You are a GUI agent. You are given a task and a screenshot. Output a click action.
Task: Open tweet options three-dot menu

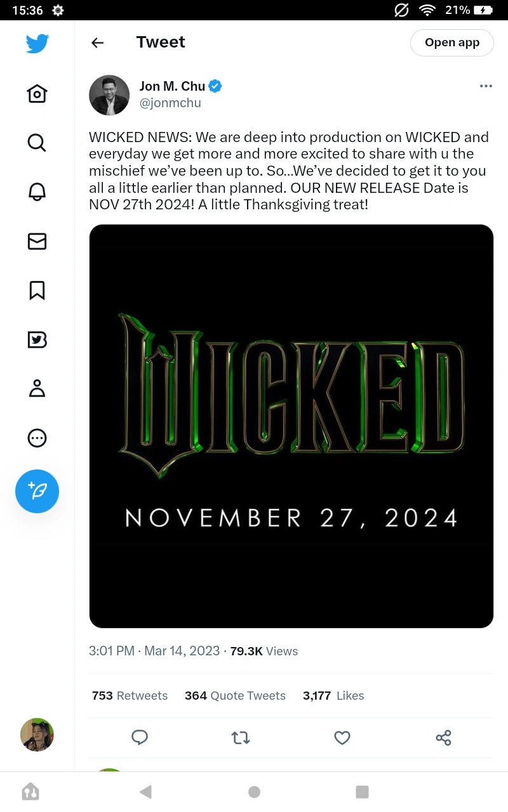(486, 86)
